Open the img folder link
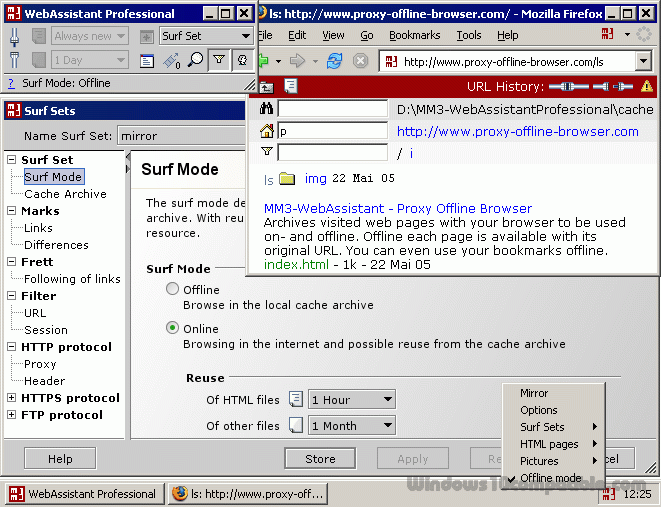Viewport: 661px width, 507px height. point(316,178)
